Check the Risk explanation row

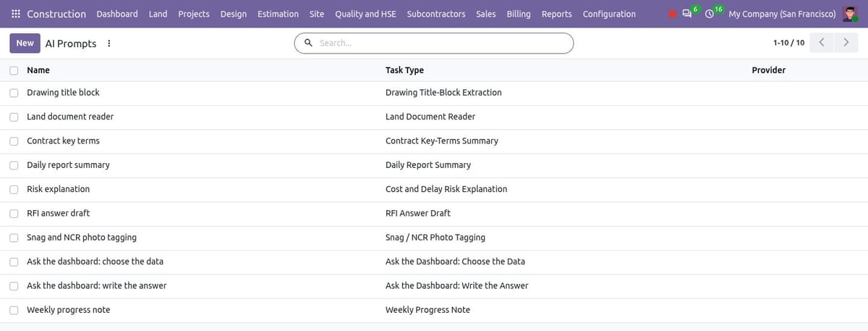tap(14, 189)
